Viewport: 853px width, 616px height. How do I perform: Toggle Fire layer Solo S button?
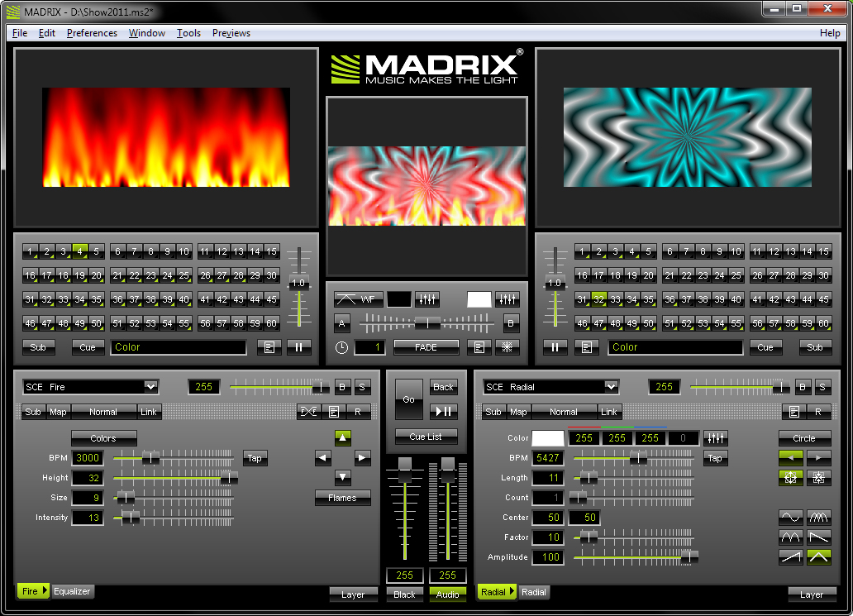(x=362, y=387)
